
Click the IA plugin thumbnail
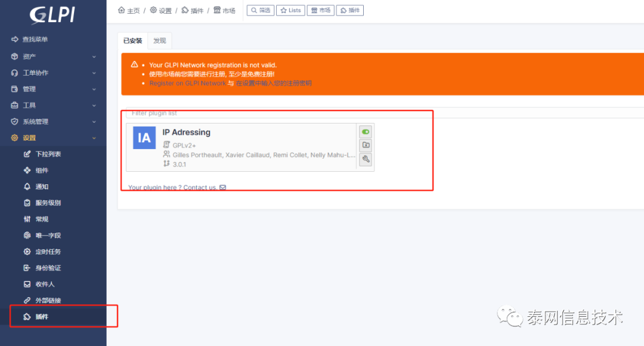144,138
